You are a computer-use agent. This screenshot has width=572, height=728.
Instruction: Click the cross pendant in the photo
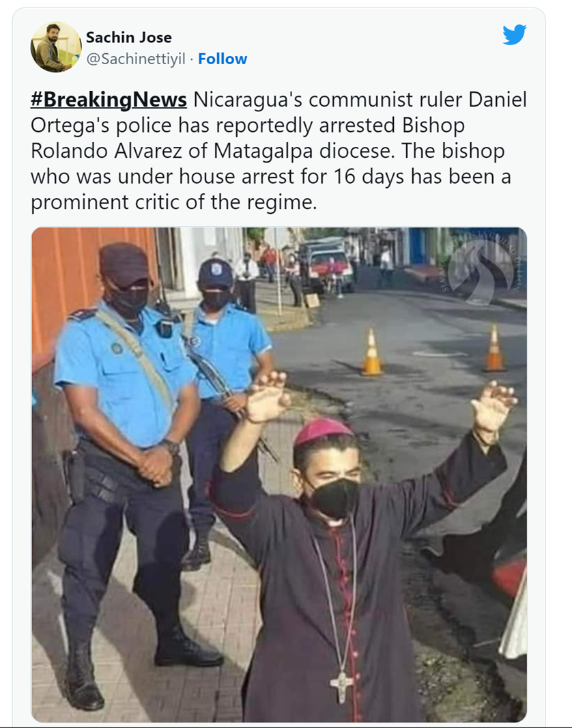click(341, 686)
